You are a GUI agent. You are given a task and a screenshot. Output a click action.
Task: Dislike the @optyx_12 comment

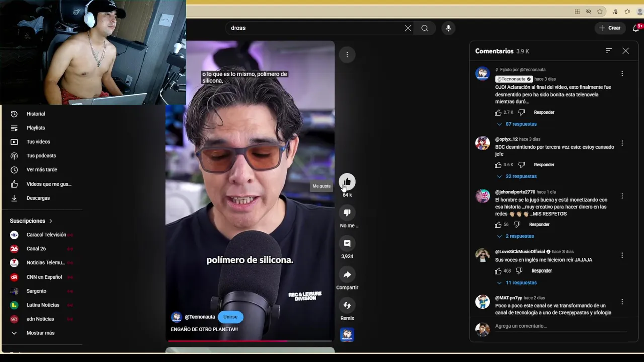[521, 165]
